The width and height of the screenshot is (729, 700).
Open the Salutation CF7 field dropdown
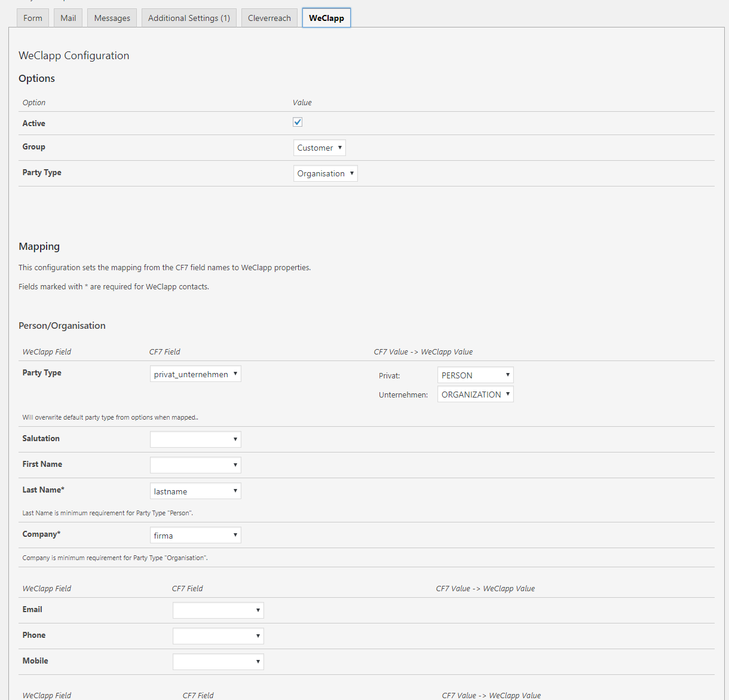(x=195, y=439)
